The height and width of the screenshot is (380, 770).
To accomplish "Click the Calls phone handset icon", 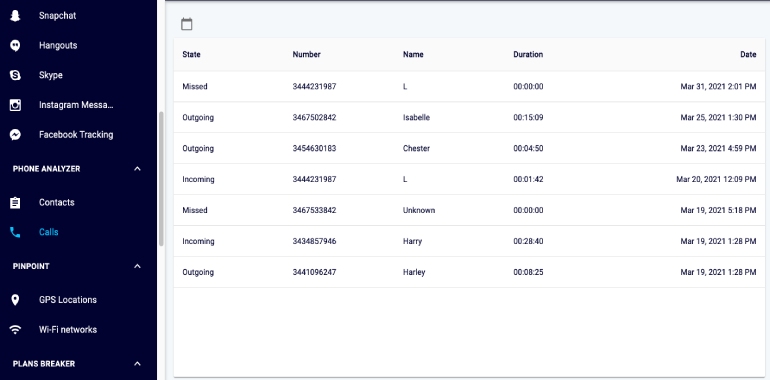I will tap(15, 232).
